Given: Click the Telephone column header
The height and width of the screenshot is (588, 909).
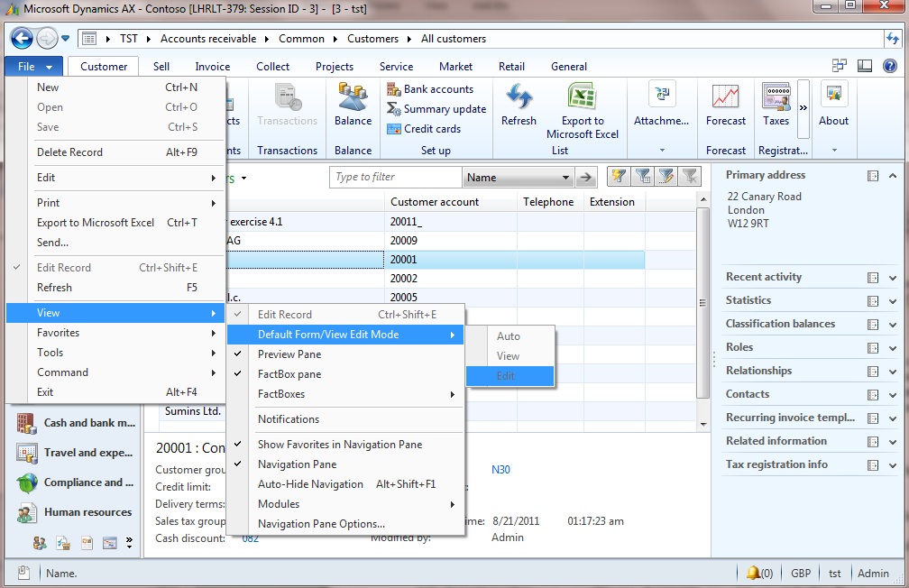Looking at the screenshot, I should coord(550,202).
